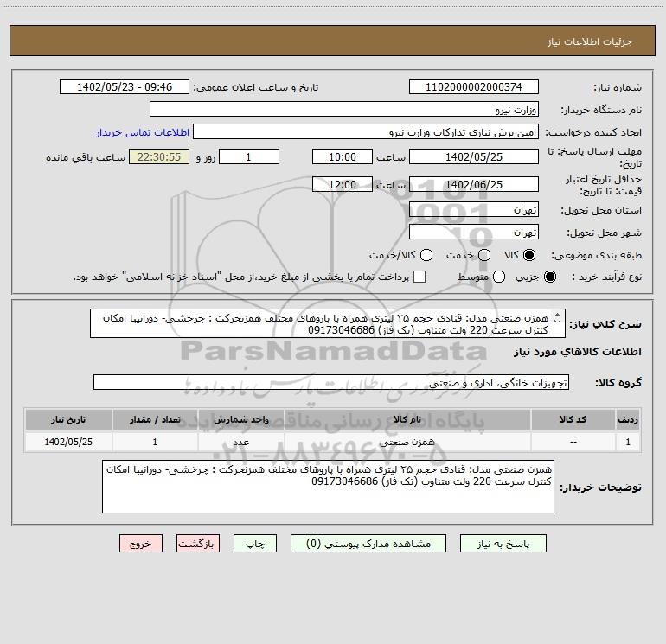The image size is (666, 644).
Task: Click the نام کالا column header
Action: coord(407,419)
